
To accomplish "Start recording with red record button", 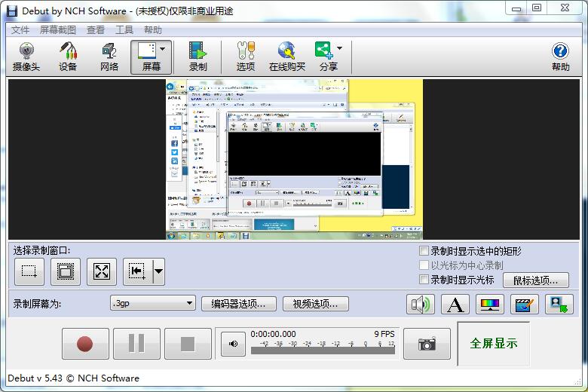I will 85,344.
